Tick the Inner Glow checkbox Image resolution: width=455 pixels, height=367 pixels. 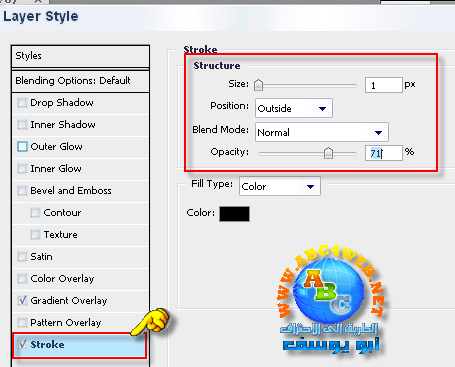point(22,169)
